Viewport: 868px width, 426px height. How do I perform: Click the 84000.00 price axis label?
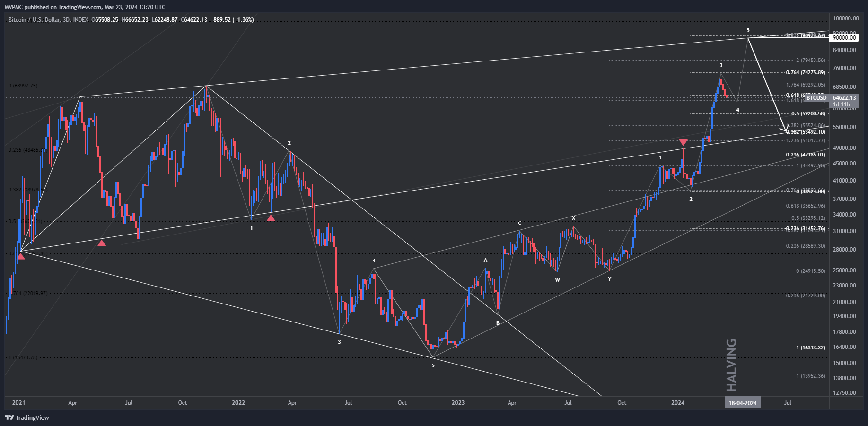tap(844, 50)
